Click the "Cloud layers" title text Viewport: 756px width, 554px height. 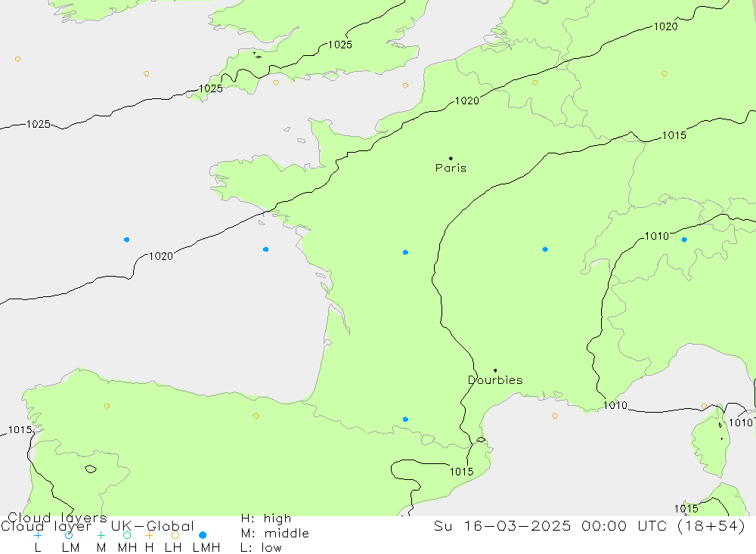tap(57, 518)
